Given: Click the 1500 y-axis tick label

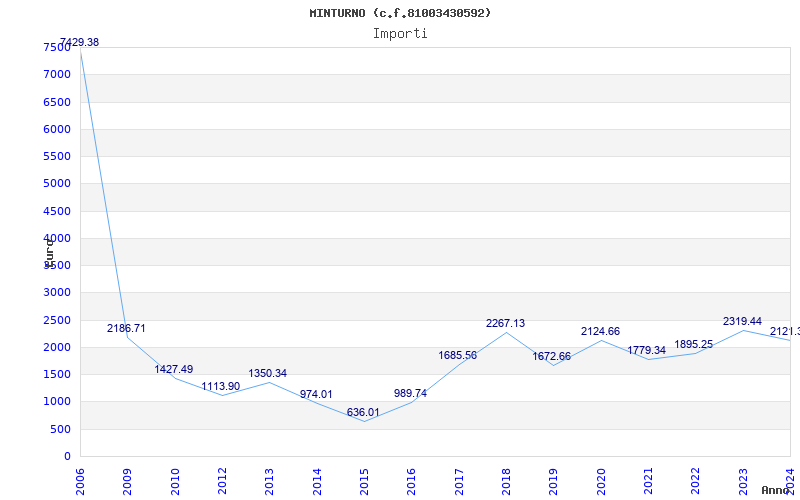Looking at the screenshot, I should (57, 374).
